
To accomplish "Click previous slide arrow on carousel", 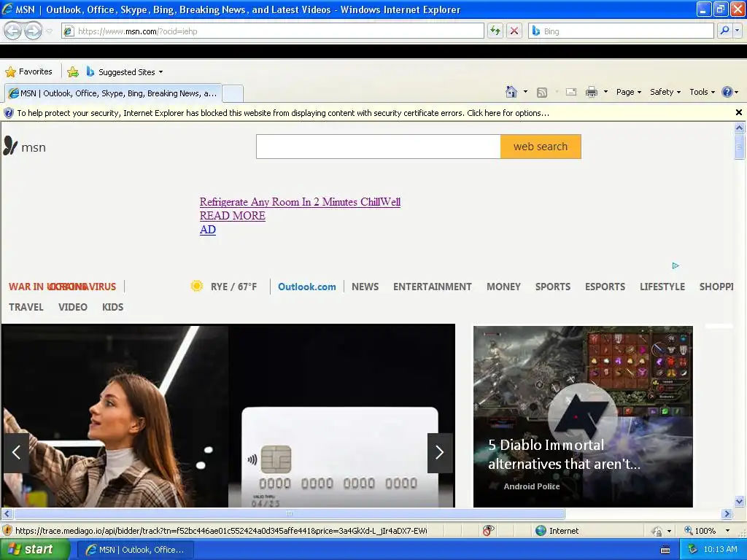I will pos(16,452).
